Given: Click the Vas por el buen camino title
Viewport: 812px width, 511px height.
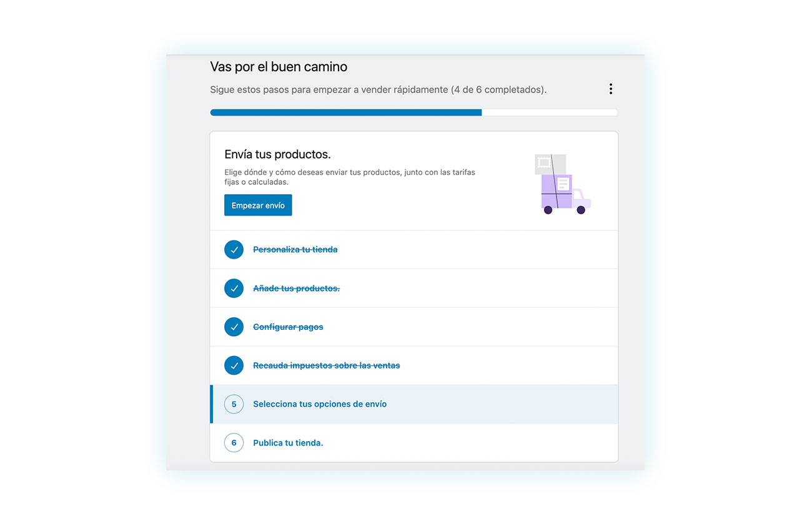Looking at the screenshot, I should (279, 67).
